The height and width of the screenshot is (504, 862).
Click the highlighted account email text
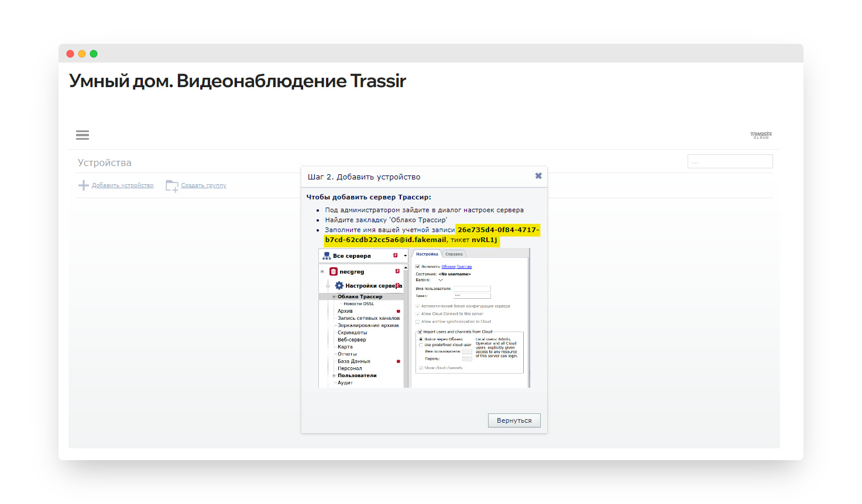point(432,234)
